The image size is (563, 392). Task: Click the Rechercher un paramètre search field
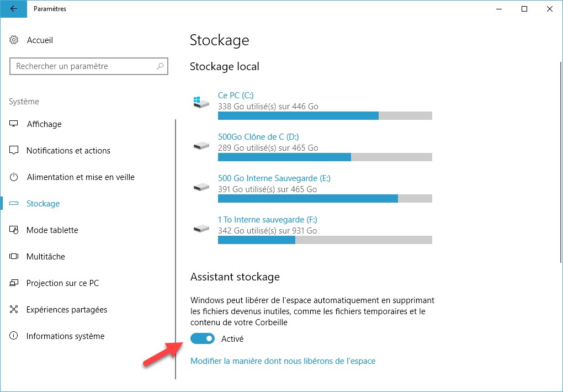[x=83, y=66]
